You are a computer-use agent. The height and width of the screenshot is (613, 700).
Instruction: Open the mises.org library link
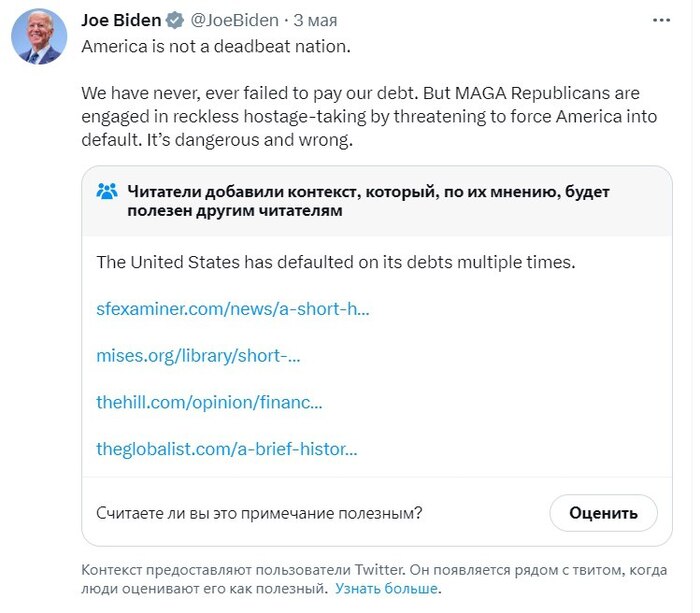198,355
